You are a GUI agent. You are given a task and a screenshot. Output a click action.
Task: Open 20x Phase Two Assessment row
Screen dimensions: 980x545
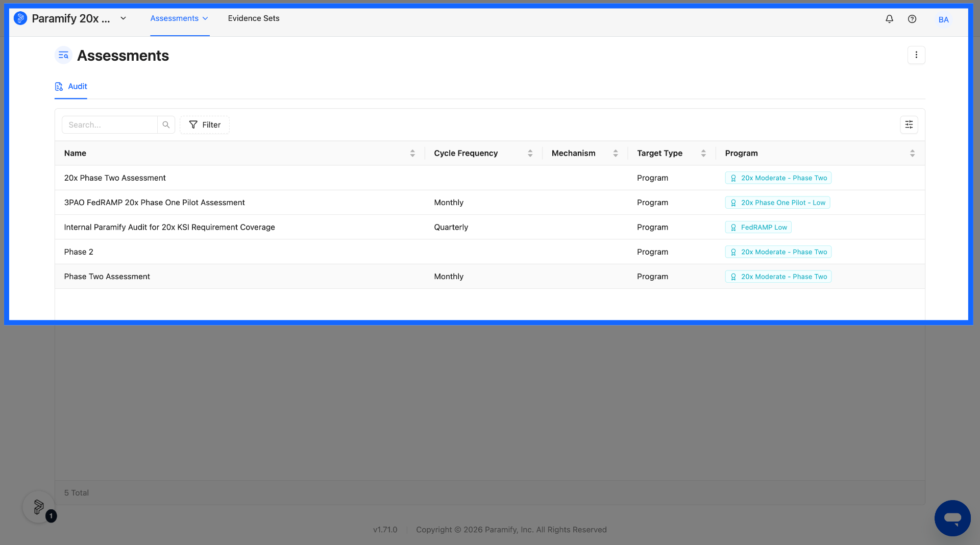(x=489, y=178)
